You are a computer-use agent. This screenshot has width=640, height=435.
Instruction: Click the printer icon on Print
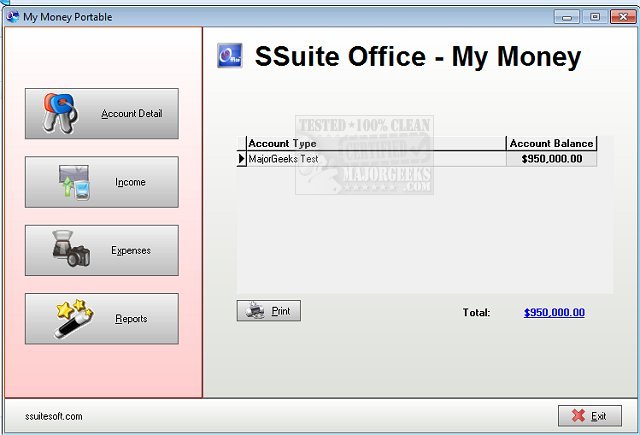pyautogui.click(x=255, y=311)
